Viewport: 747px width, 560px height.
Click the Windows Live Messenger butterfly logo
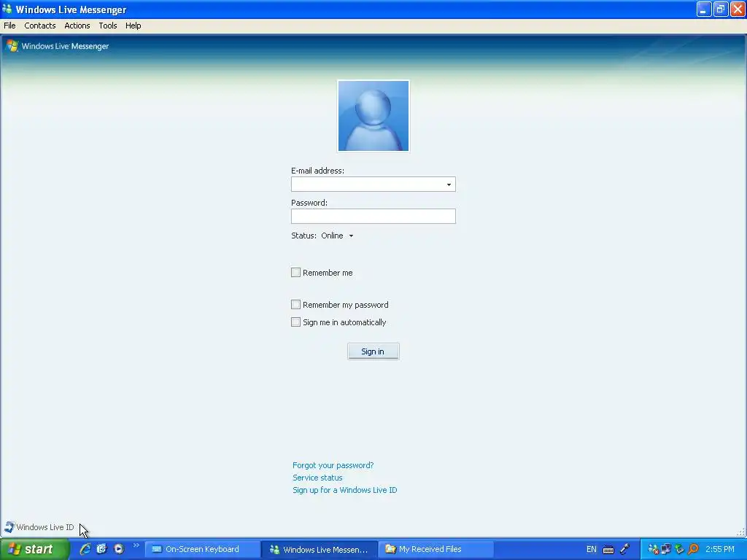click(x=12, y=46)
